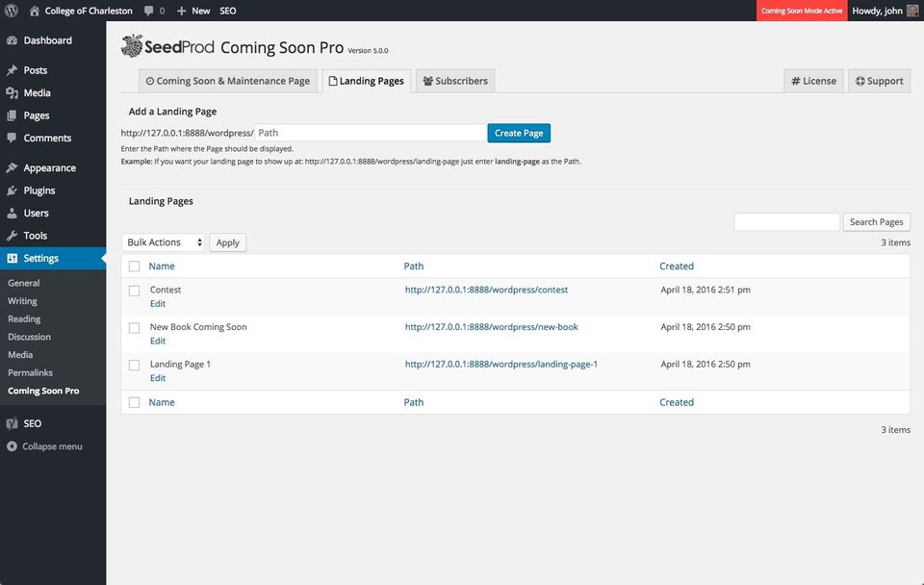Open the Bulk Actions dropdown

164,242
